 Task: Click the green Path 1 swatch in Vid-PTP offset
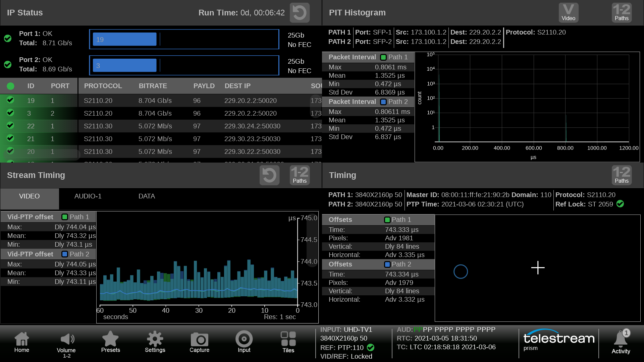(x=65, y=217)
